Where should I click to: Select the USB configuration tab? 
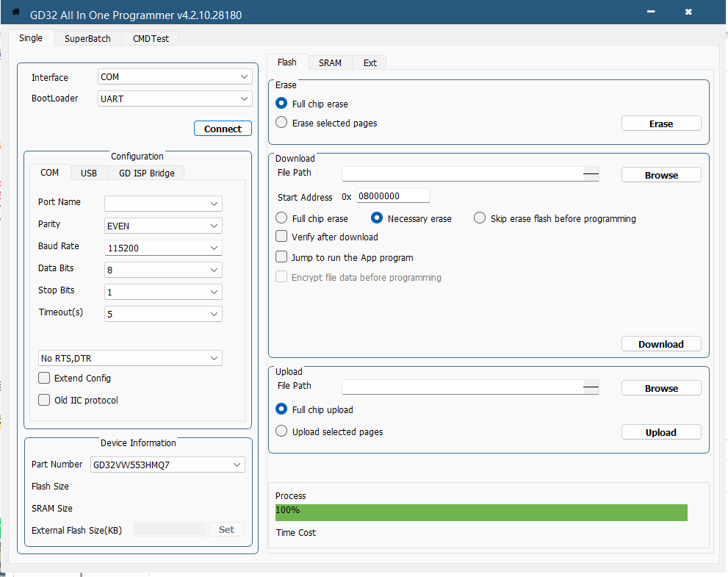coord(89,173)
